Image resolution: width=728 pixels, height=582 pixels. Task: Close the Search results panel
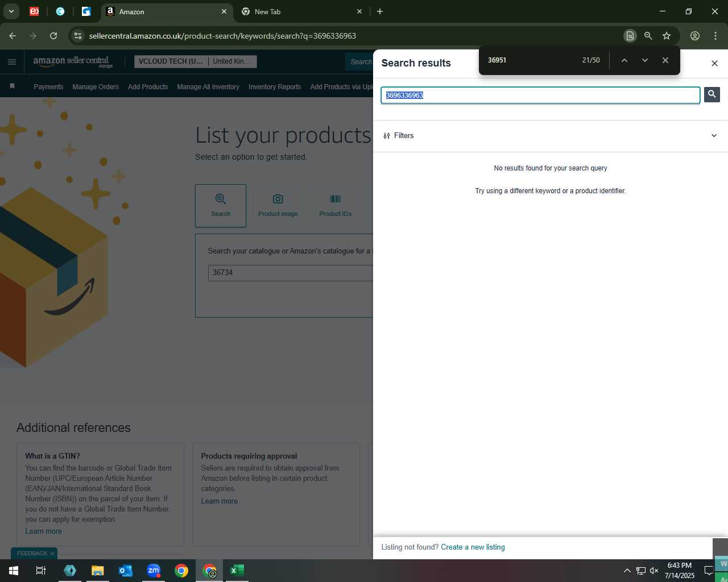coord(714,63)
